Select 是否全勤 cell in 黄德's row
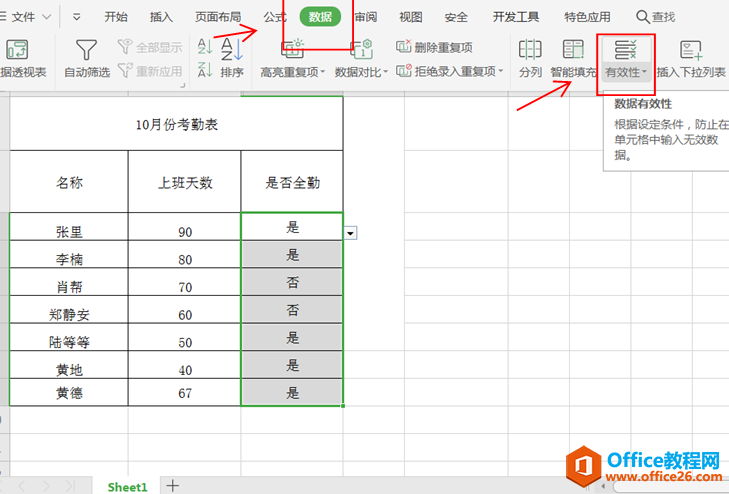Screen dimensions: 729x494 [x=292, y=392]
